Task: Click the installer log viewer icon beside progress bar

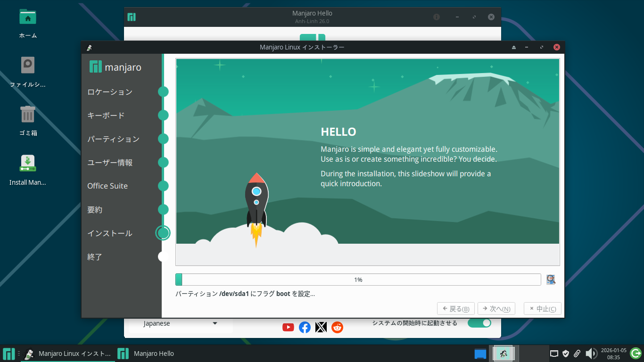Action: point(551,280)
